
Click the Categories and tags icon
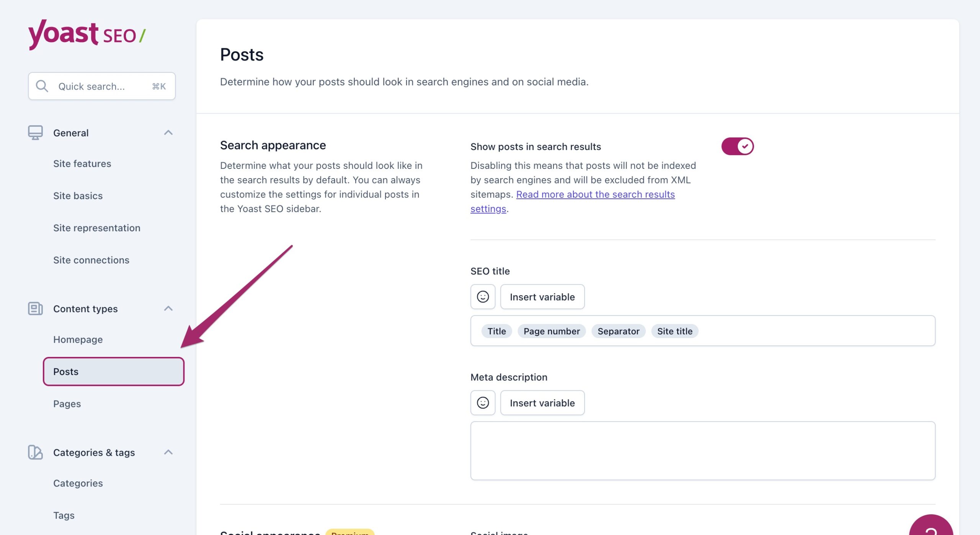coord(35,452)
